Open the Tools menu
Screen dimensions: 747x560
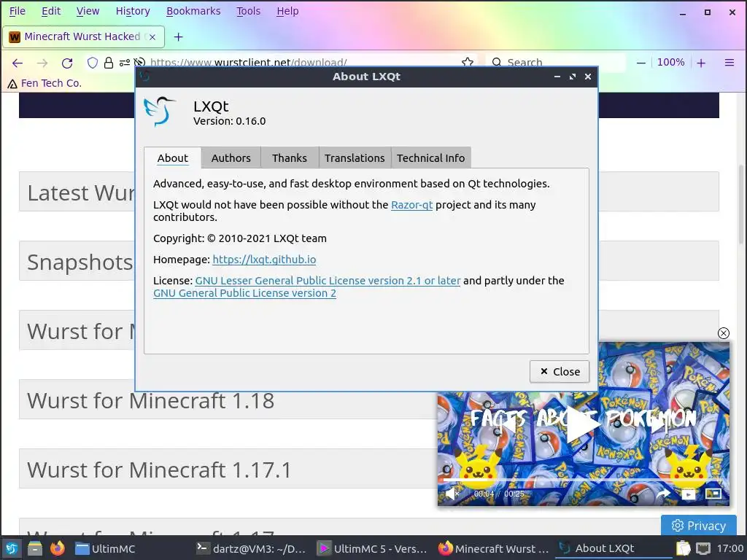coord(248,11)
